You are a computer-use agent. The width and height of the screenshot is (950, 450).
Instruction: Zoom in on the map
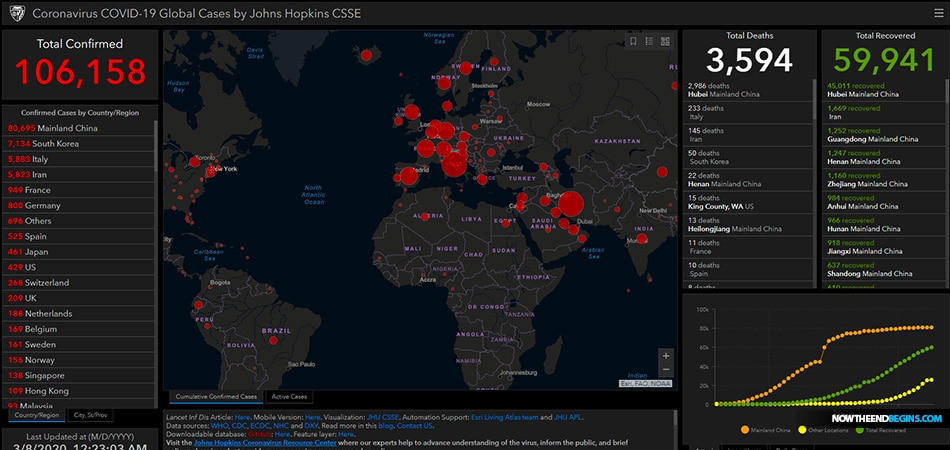coord(666,355)
